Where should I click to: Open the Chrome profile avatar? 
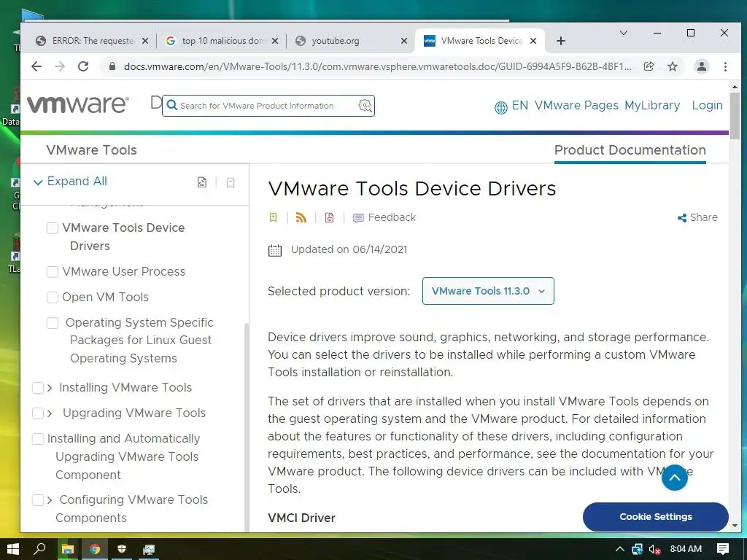pyautogui.click(x=701, y=66)
